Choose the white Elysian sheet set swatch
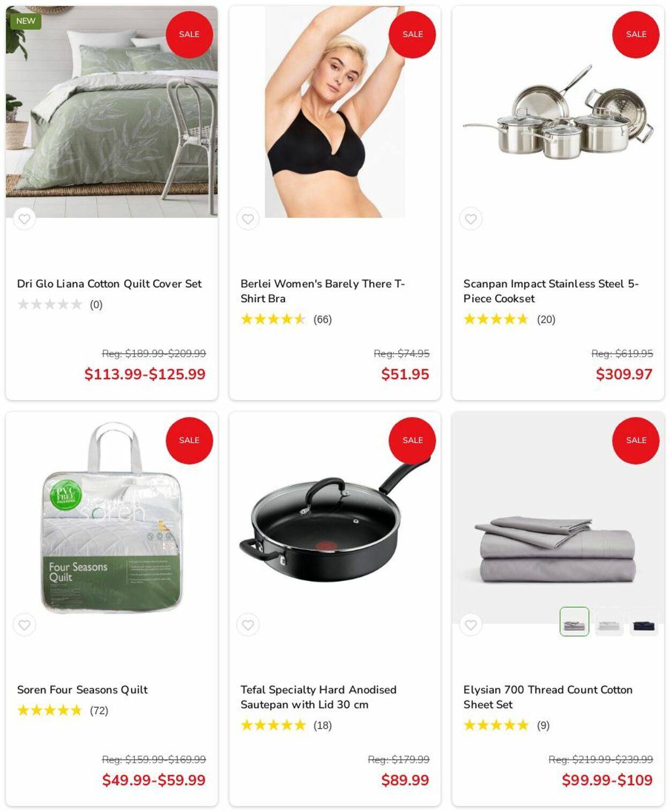This screenshot has width=670, height=812. pyautogui.click(x=609, y=622)
